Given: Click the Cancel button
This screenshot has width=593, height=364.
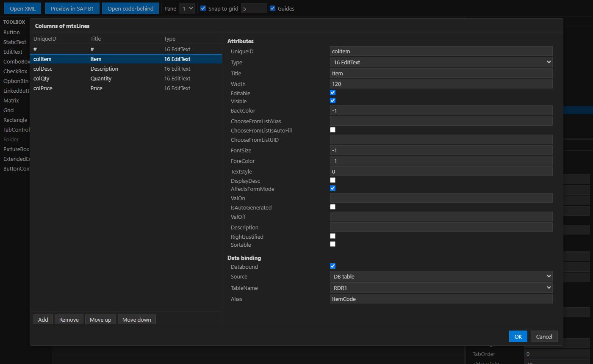Looking at the screenshot, I should point(544,336).
